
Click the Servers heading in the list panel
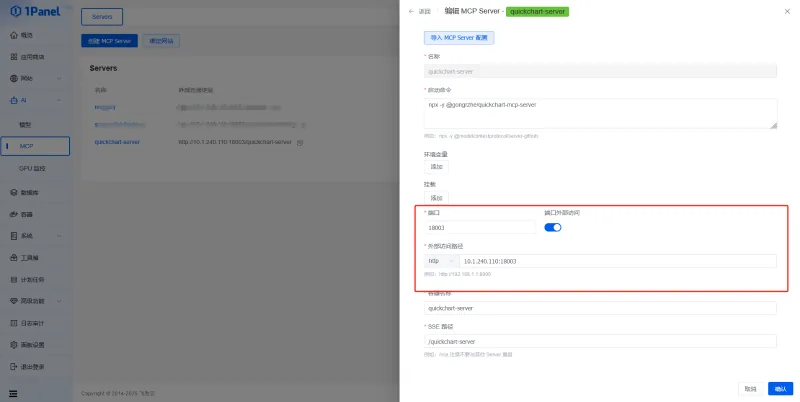[104, 68]
